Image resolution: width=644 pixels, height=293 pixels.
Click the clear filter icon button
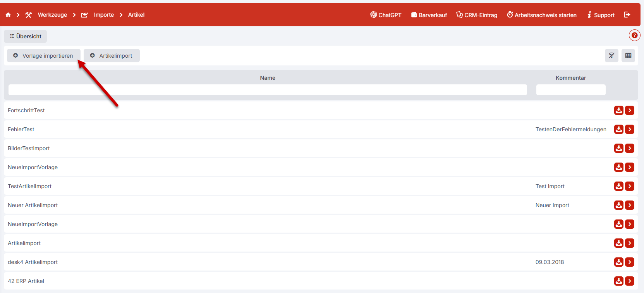(x=611, y=56)
